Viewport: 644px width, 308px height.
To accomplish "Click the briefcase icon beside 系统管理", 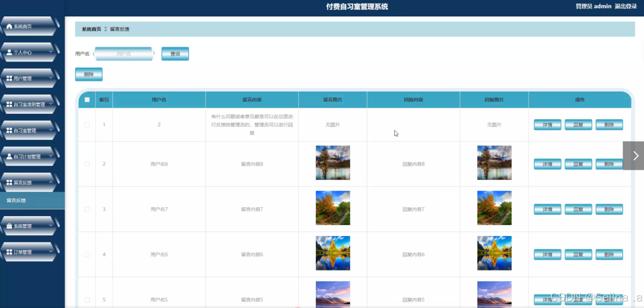I will tap(9, 226).
